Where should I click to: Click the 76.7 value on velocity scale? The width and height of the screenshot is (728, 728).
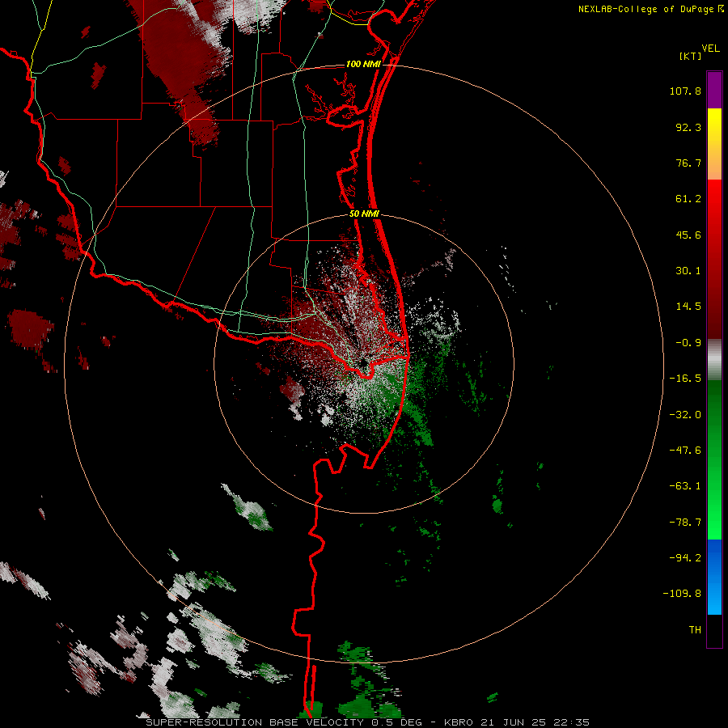[x=688, y=163]
